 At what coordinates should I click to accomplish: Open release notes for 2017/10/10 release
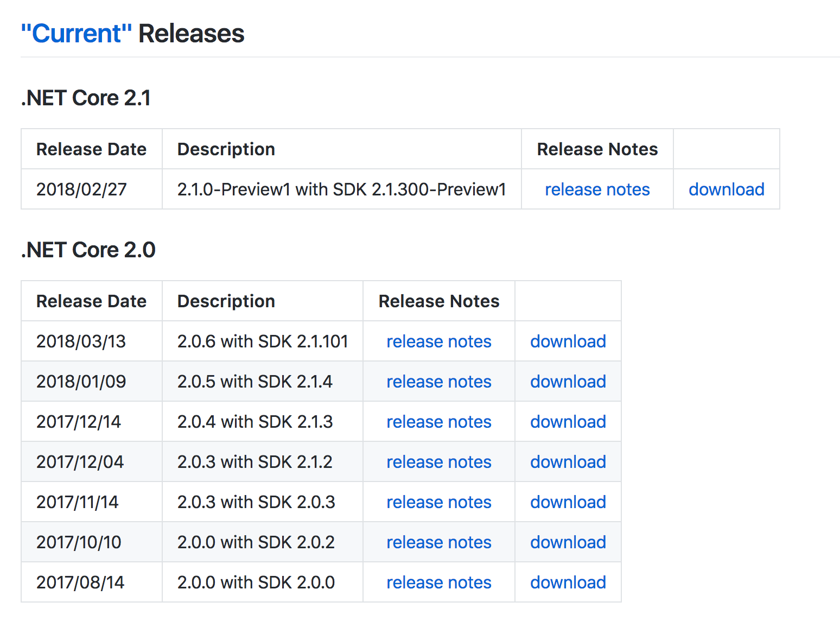[x=439, y=542]
